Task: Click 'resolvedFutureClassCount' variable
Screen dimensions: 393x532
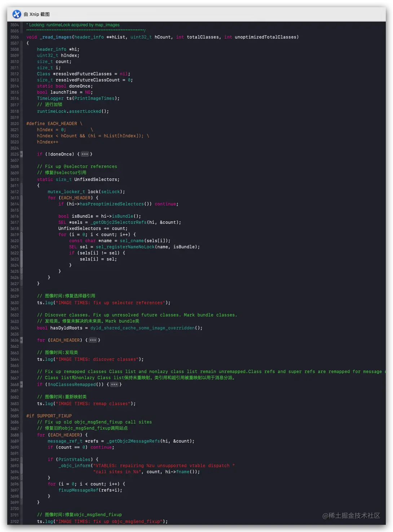Action: [x=88, y=80]
